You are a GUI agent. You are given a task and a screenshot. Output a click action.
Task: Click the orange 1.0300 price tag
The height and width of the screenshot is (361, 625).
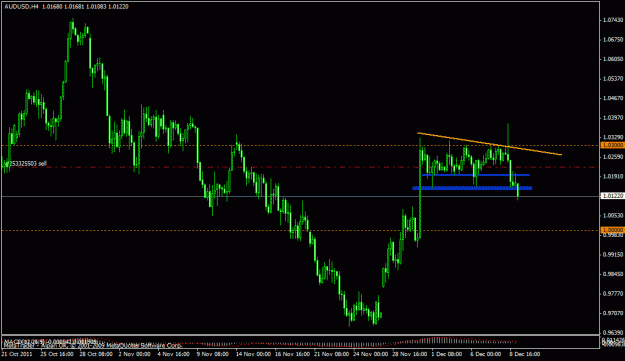coord(613,145)
